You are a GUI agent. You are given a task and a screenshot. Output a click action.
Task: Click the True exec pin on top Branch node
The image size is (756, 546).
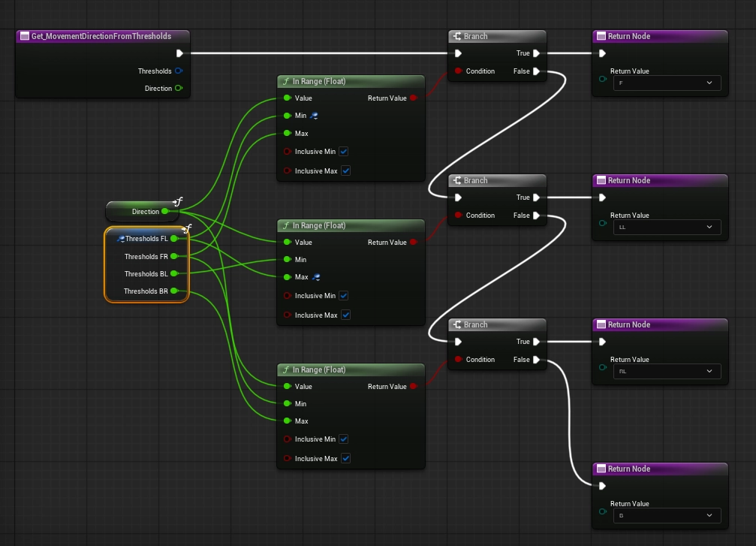tap(536, 53)
